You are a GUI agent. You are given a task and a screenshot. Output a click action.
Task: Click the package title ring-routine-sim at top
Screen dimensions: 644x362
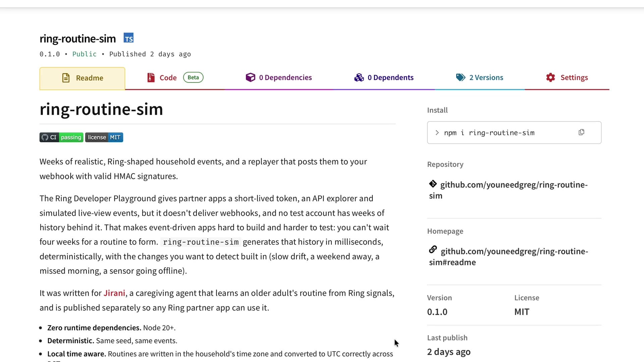(x=78, y=39)
